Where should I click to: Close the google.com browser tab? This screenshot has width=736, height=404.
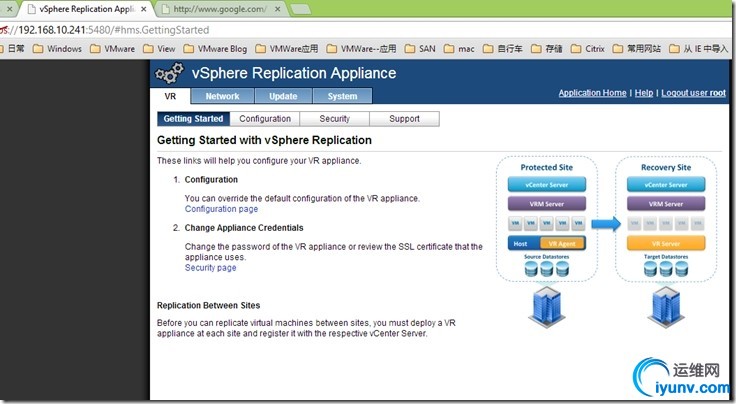pos(278,9)
